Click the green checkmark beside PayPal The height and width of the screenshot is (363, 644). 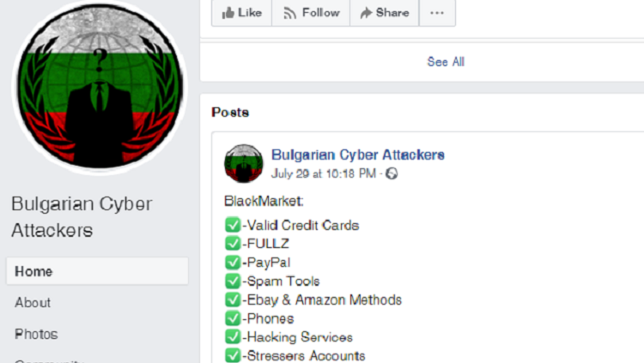tap(233, 263)
